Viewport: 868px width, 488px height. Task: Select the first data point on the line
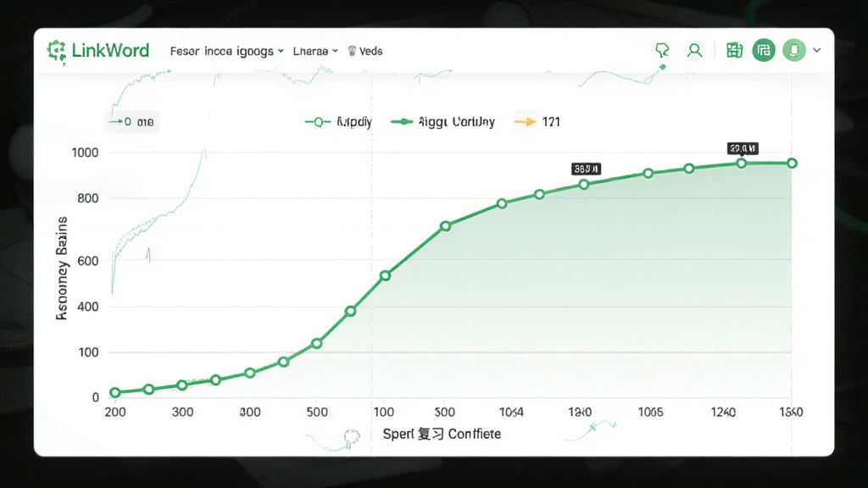pyautogui.click(x=115, y=393)
